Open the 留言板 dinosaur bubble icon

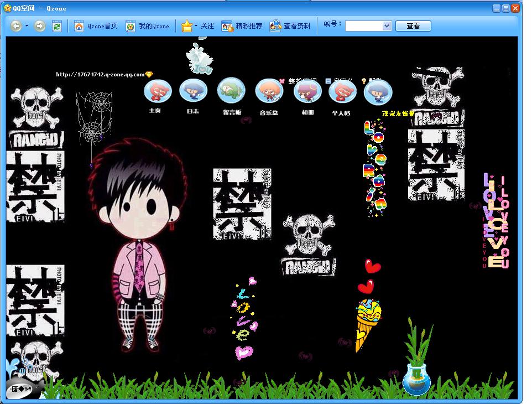(231, 91)
